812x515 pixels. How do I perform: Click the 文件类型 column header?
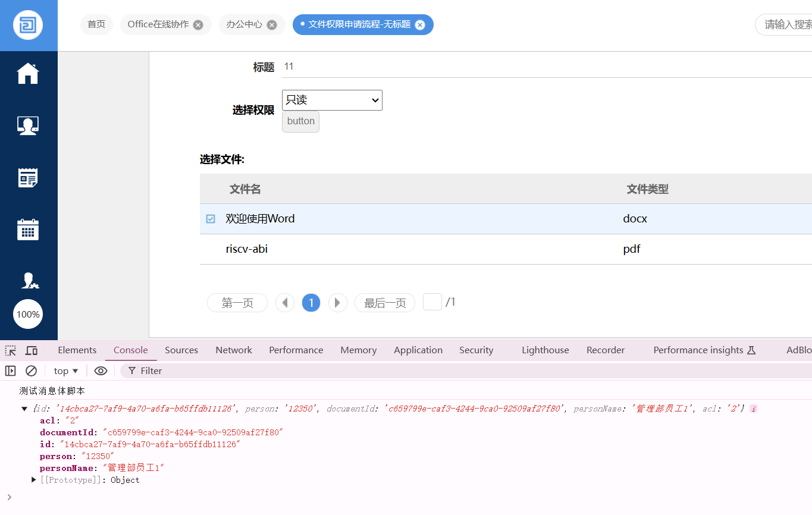(x=648, y=189)
